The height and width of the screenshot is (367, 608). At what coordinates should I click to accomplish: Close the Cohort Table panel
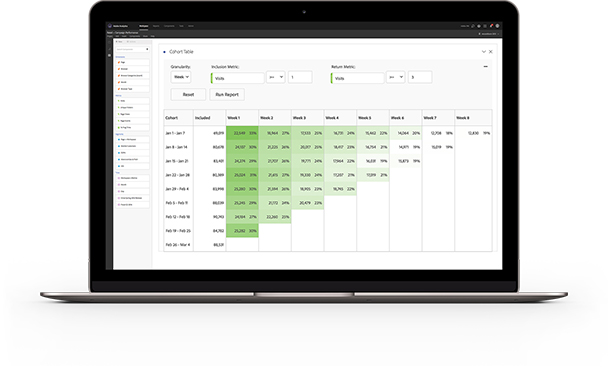point(491,52)
